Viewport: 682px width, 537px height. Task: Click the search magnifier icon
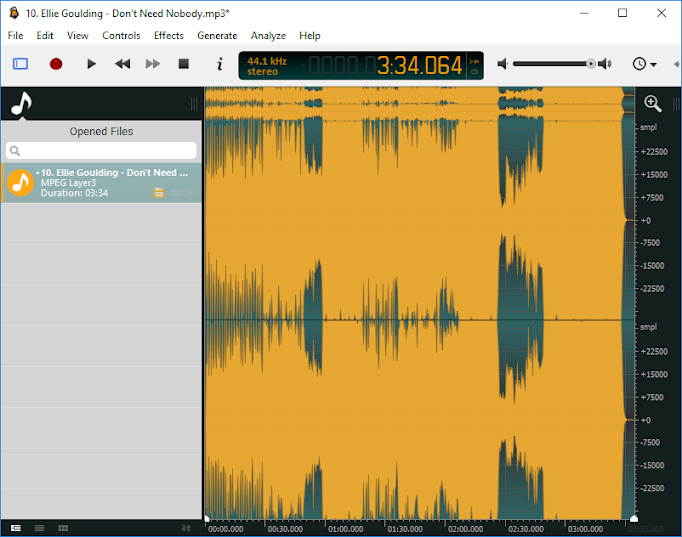click(15, 150)
